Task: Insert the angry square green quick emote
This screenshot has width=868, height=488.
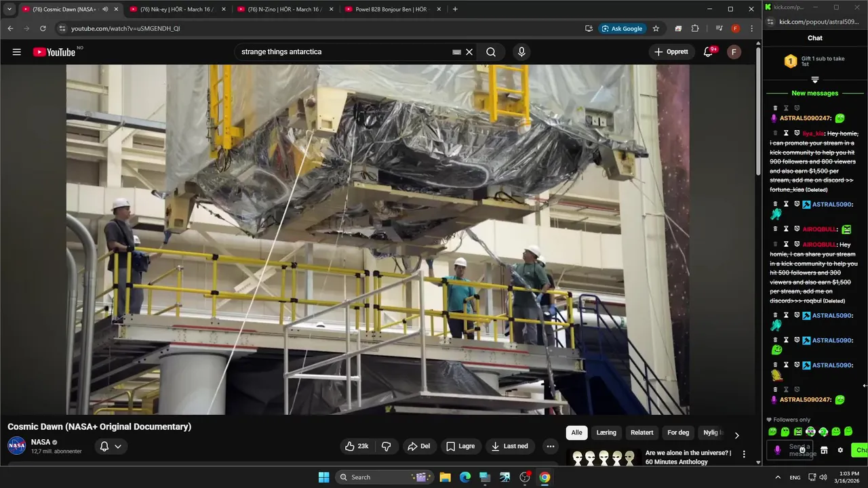Action: click(x=798, y=432)
